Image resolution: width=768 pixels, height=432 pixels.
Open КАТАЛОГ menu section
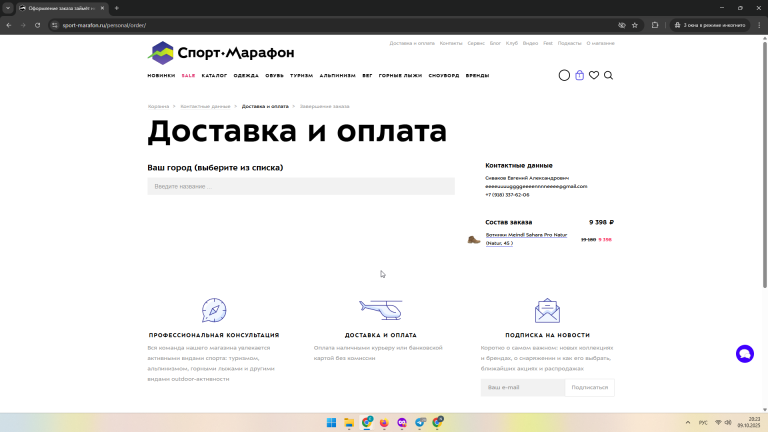pos(215,75)
